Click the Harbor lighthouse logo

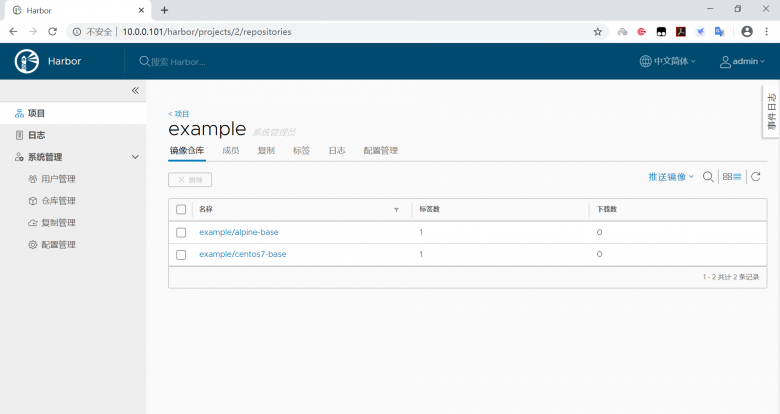pos(26,61)
